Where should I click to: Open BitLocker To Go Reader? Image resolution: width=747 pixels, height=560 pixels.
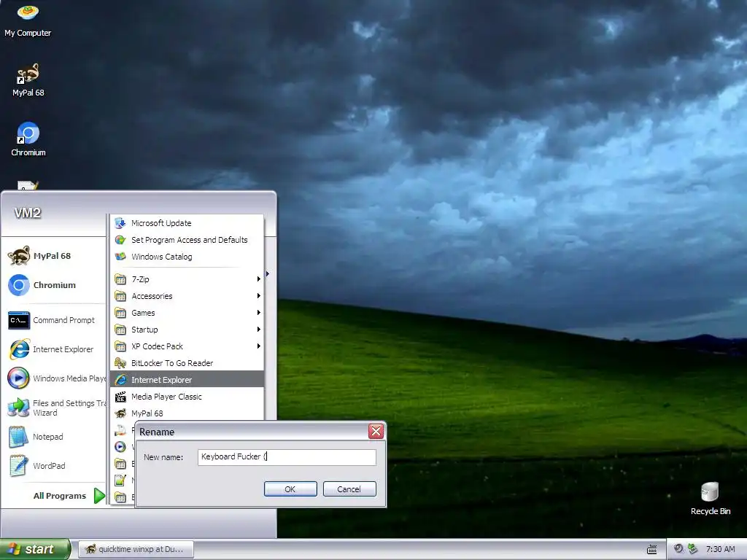[x=187, y=363]
